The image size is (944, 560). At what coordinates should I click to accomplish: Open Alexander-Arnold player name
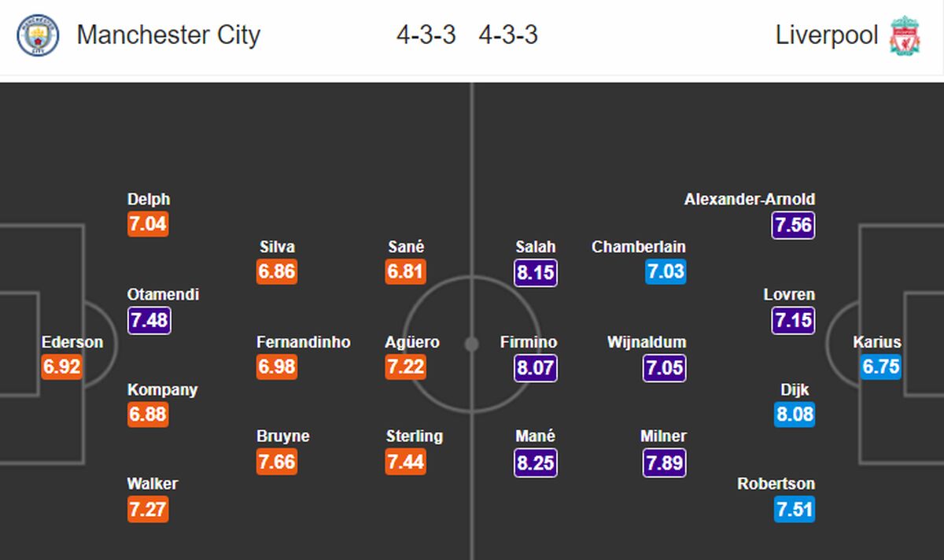coord(750,200)
